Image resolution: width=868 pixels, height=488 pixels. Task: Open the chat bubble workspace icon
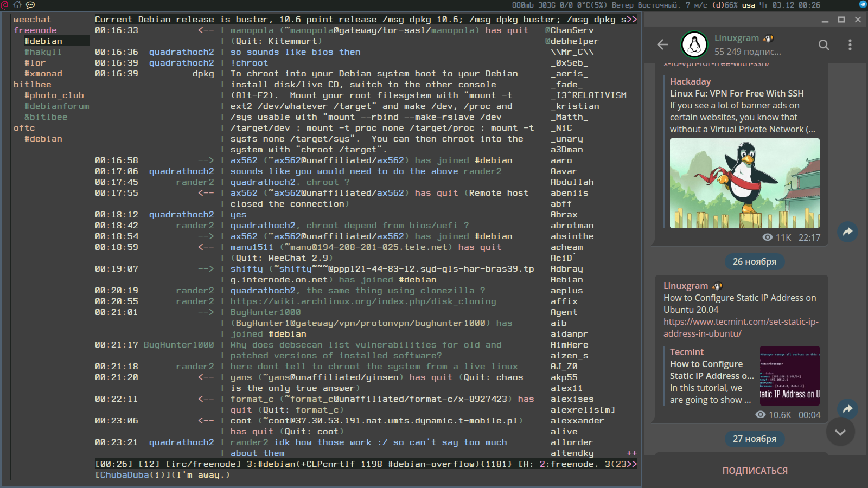click(30, 5)
